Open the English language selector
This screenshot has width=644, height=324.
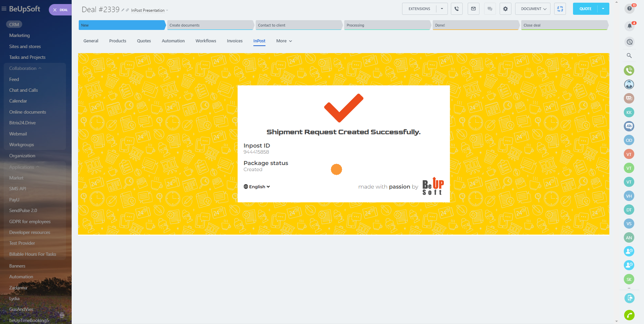pyautogui.click(x=257, y=187)
